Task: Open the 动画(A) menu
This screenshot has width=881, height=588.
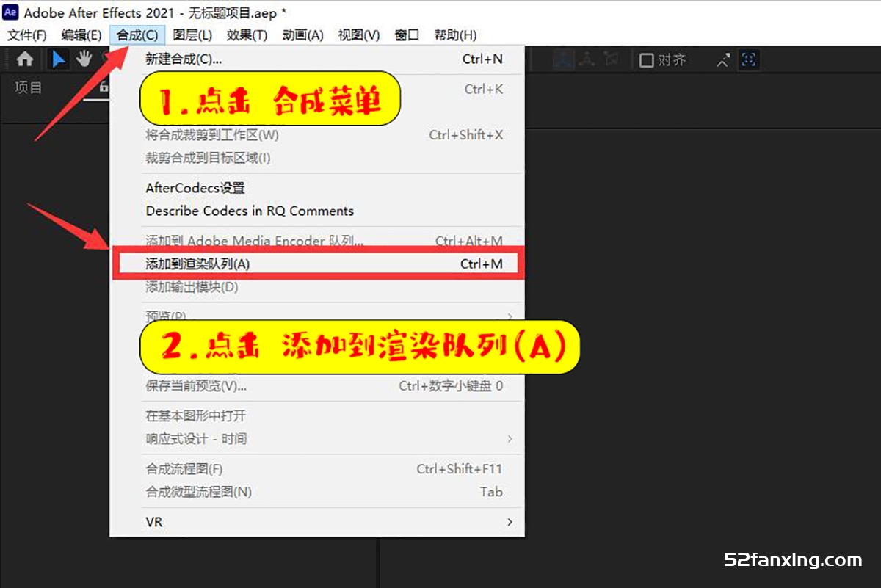Action: coord(302,35)
